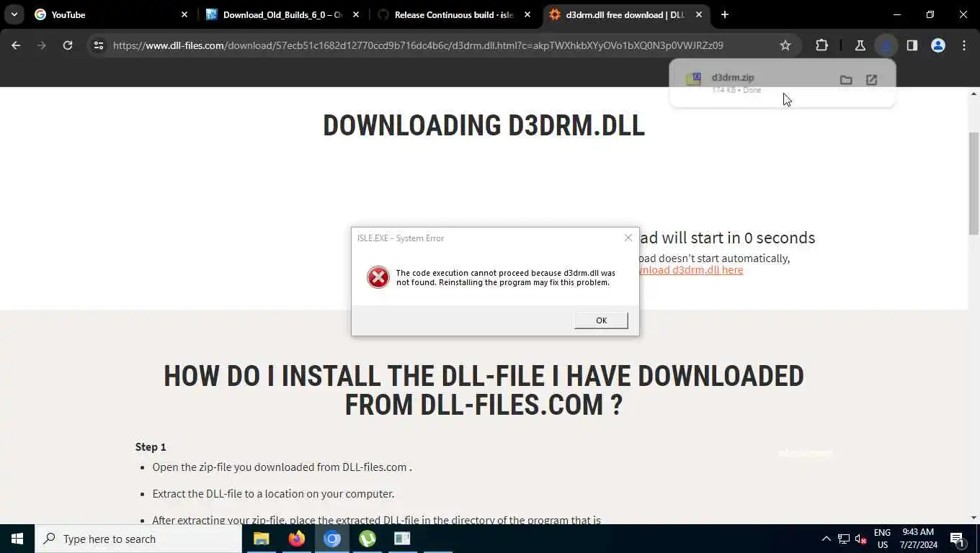Click the d3drm.zip file icon
Screen dimensions: 980x553
pos(693,80)
